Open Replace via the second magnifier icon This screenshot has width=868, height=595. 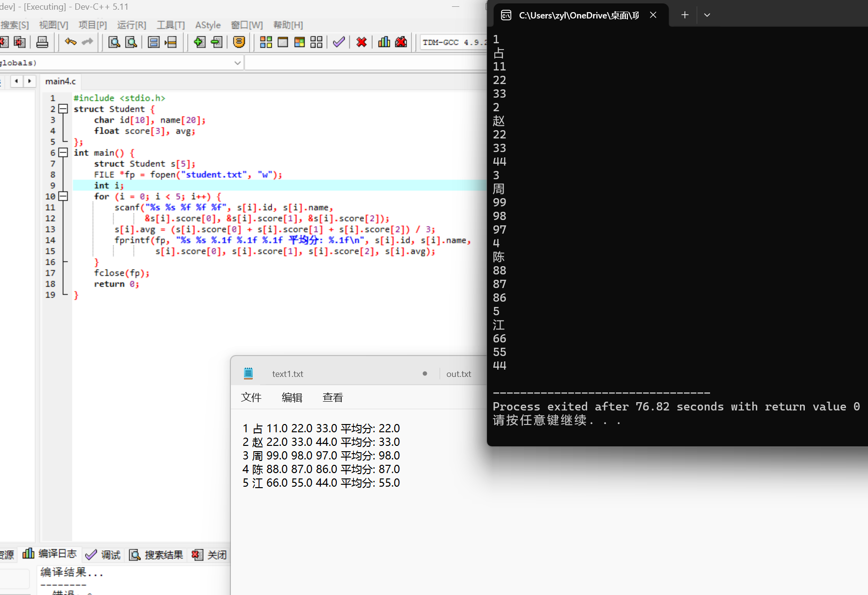pos(131,42)
